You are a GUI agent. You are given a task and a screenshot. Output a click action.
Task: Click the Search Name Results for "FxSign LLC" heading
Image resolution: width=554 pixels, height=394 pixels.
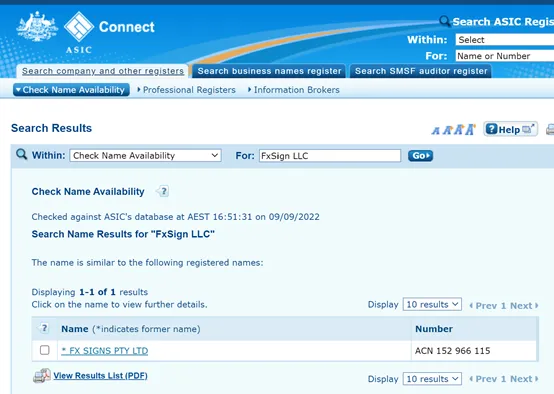[x=123, y=234]
